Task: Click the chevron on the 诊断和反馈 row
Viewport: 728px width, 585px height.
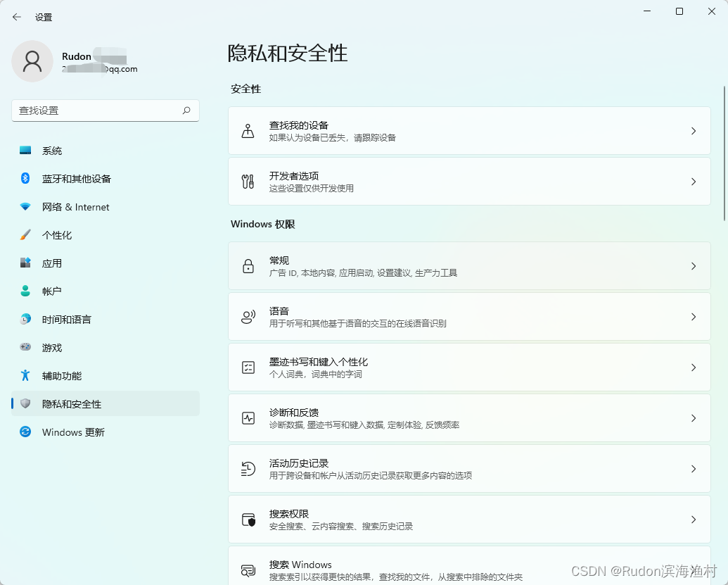Action: [693, 418]
